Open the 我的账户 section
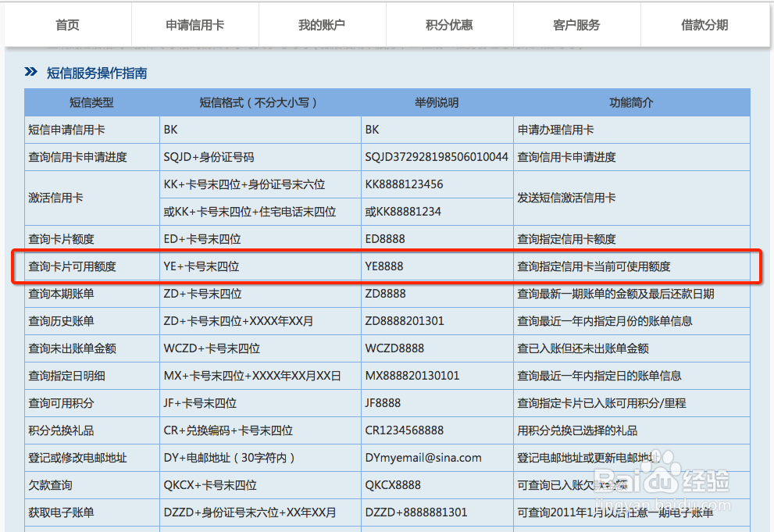Image resolution: width=774 pixels, height=532 pixels. (322, 24)
